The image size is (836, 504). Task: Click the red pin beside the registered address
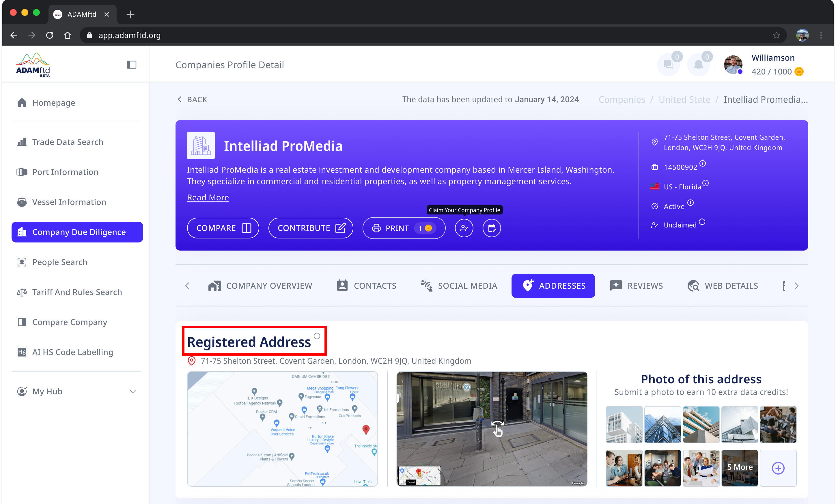coord(191,361)
